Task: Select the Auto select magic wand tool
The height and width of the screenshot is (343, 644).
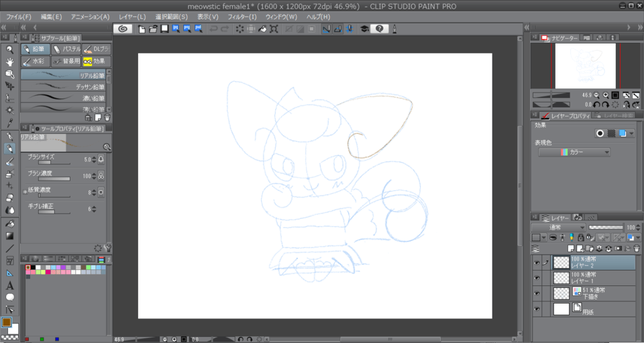Action: click(10, 111)
